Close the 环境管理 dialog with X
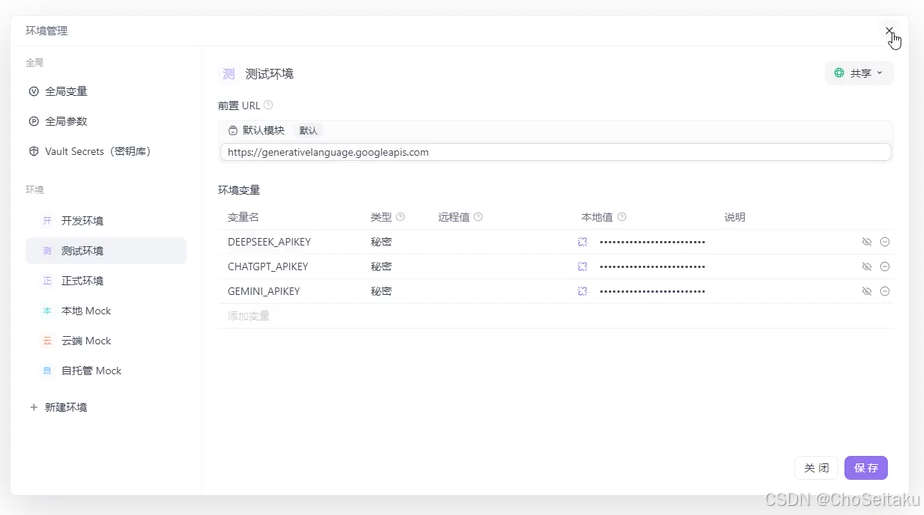Screen dimensions: 924x515 tap(889, 31)
